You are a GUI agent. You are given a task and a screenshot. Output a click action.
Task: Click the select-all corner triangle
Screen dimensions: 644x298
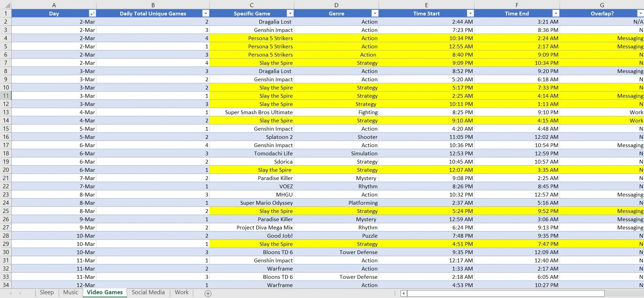pyautogui.click(x=6, y=5)
